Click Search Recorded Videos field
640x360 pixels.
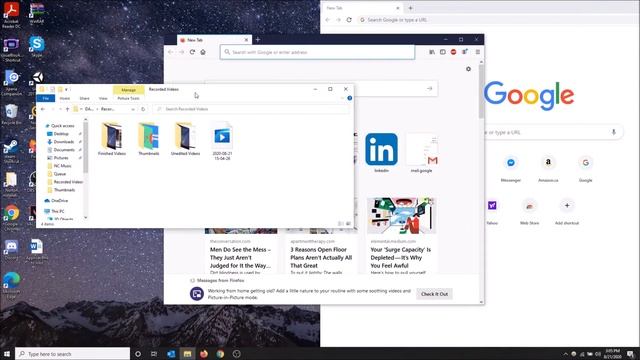coord(251,109)
